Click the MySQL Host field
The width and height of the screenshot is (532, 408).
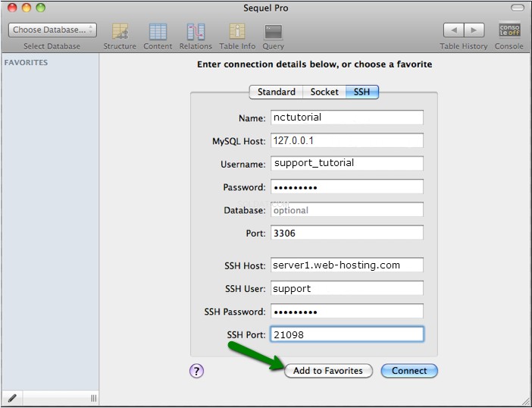tap(347, 140)
